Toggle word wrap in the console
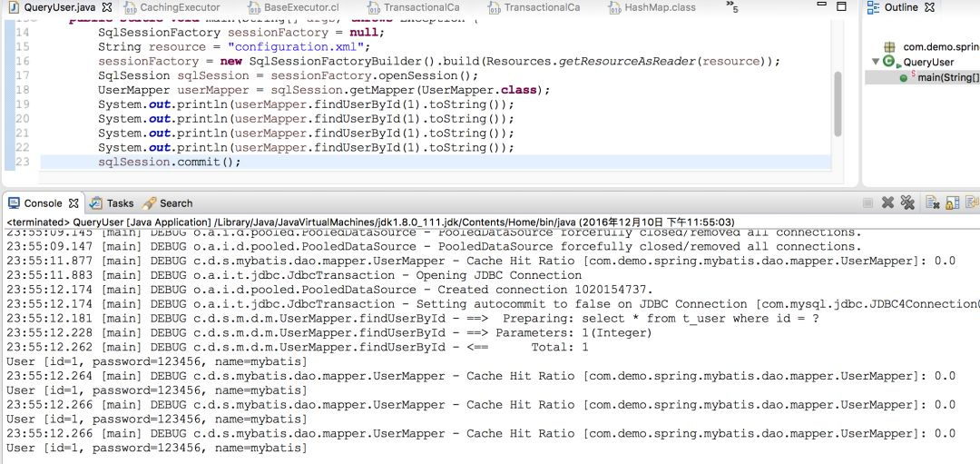The height and width of the screenshot is (464, 980). (973, 202)
